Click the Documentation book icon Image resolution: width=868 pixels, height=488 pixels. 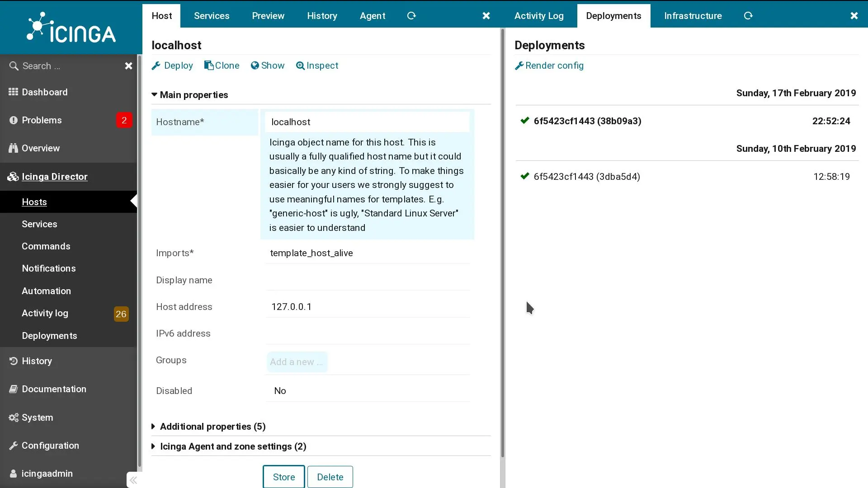point(13,389)
